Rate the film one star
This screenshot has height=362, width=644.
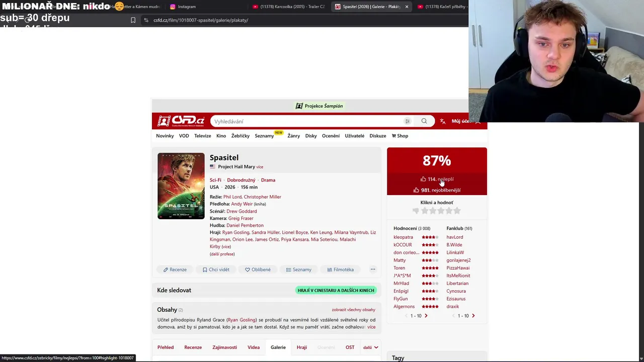425,211
